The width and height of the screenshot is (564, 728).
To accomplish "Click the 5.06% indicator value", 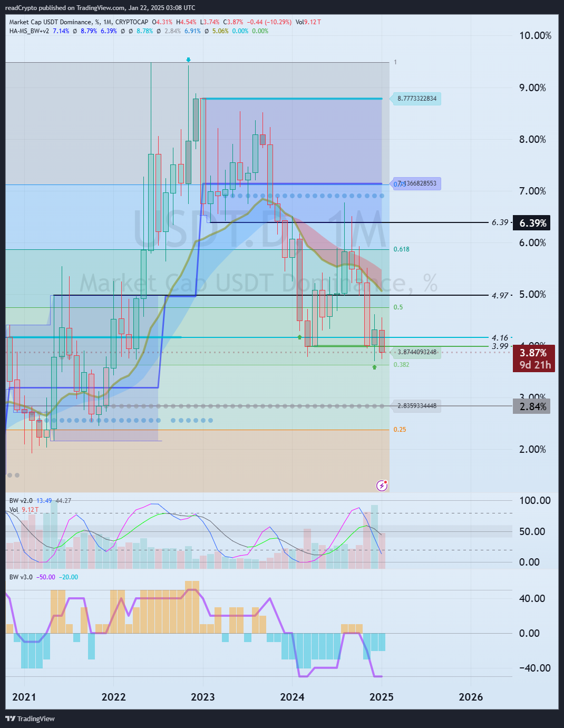I will point(220,31).
